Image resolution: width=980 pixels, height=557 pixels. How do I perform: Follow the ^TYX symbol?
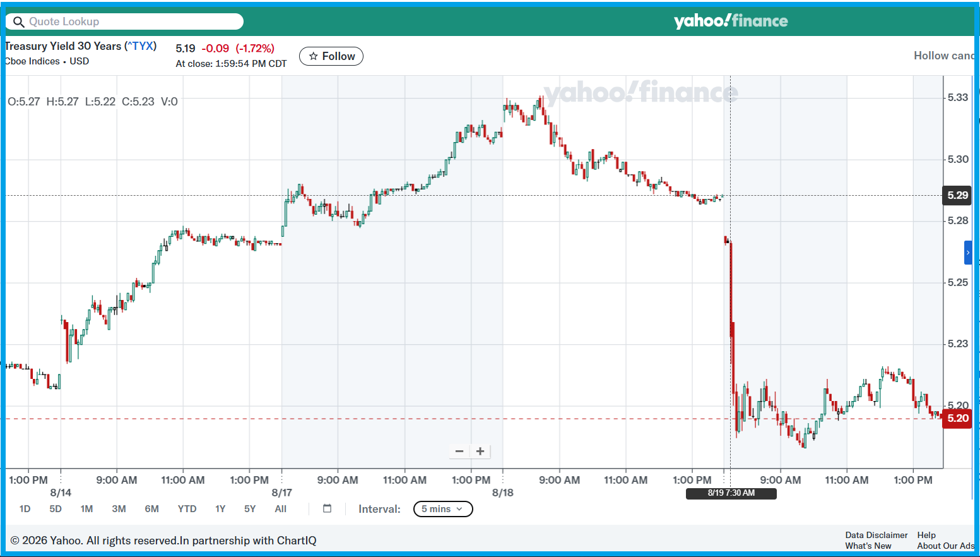[331, 56]
